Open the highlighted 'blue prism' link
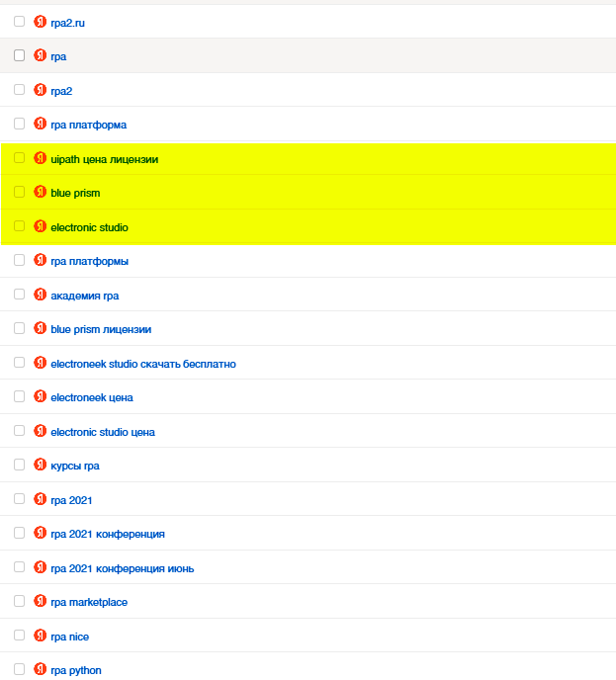 75,194
